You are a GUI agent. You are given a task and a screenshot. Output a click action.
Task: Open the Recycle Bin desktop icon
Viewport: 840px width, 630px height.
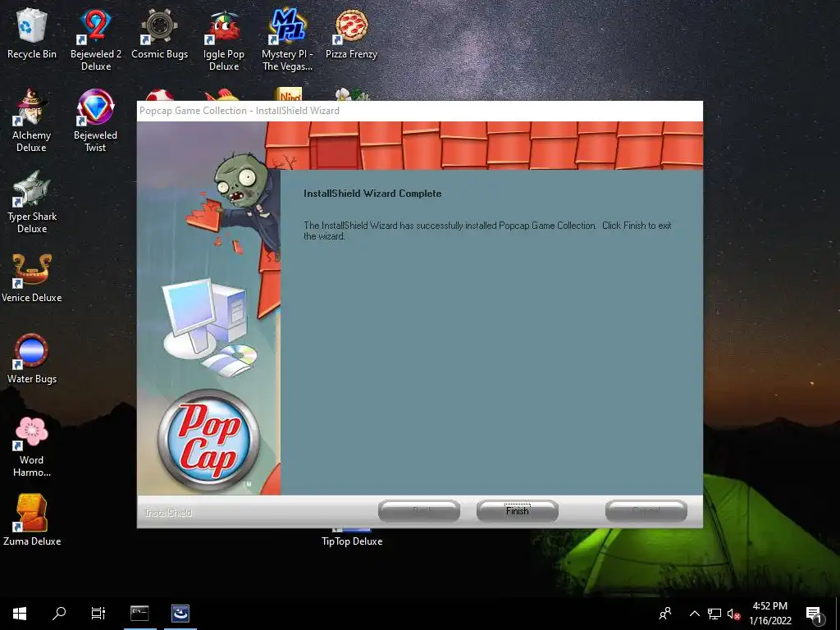tap(32, 33)
